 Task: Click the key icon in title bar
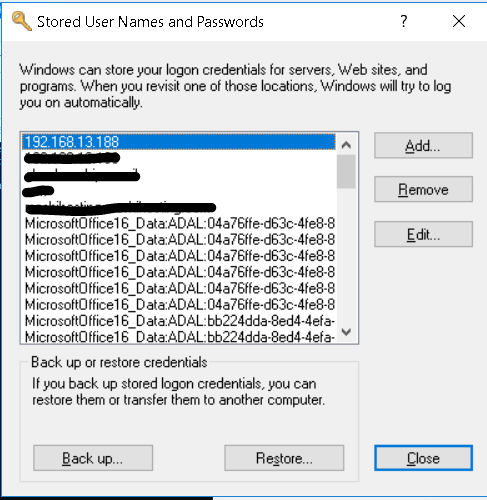pos(21,21)
